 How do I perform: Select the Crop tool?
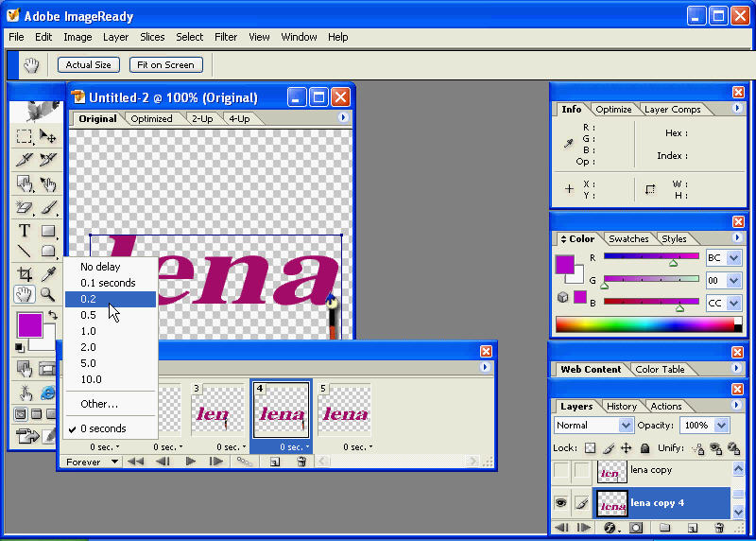[25, 273]
